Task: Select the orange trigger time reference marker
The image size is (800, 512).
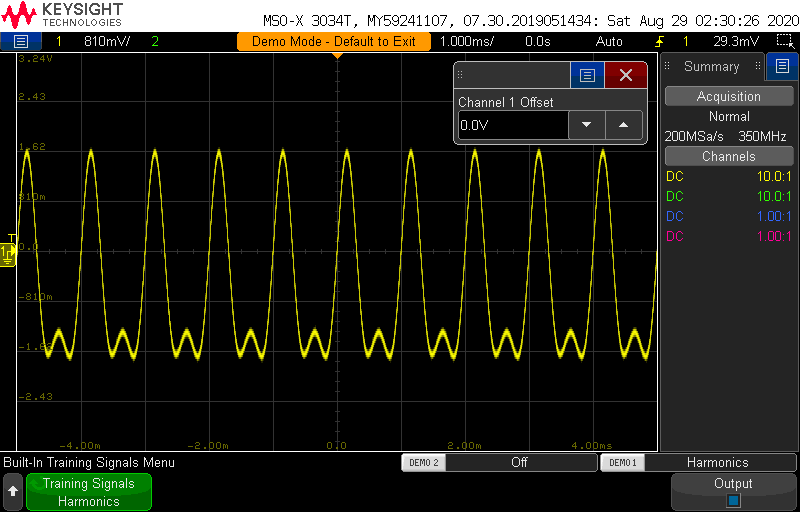Action: pos(337,56)
